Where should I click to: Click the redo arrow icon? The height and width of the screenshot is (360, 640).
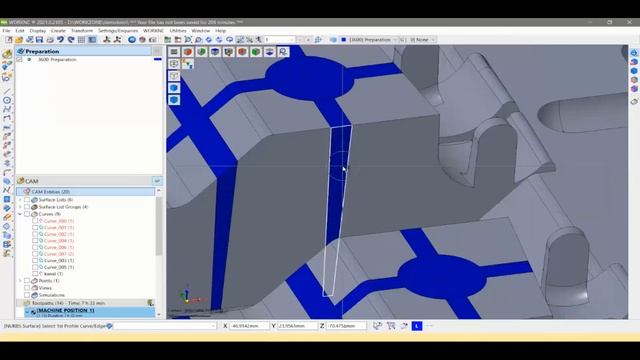(71, 40)
